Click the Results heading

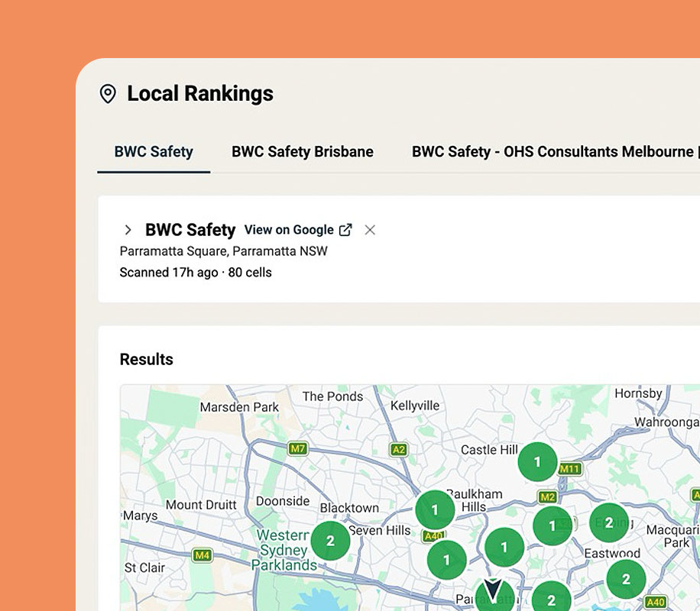click(x=147, y=359)
